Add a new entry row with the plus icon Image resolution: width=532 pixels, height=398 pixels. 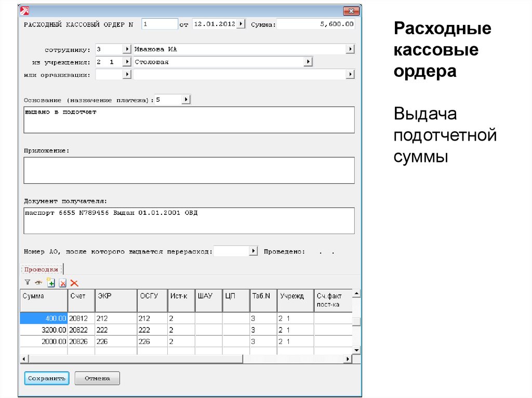51,283
